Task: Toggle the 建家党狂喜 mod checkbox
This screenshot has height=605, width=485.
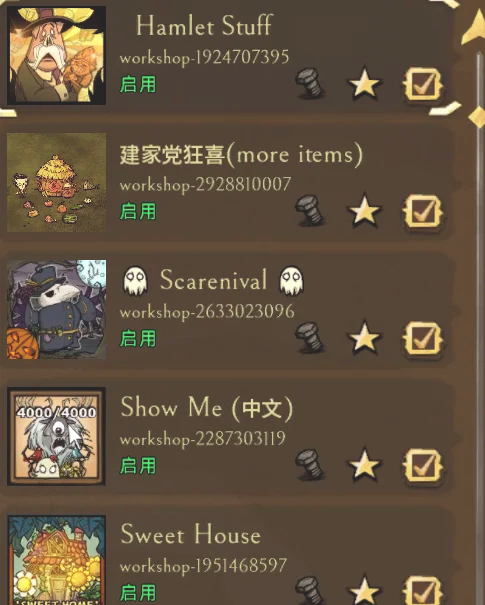Action: [423, 211]
